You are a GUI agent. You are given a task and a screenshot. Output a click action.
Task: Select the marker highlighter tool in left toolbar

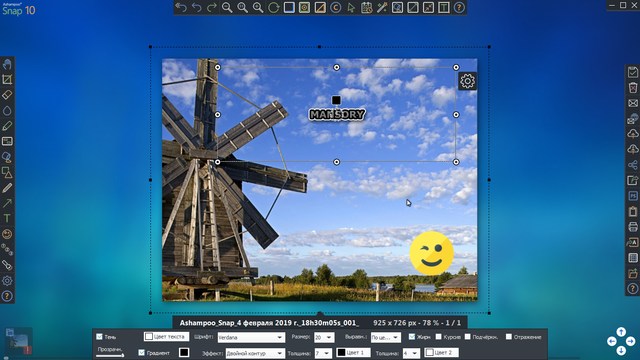(7, 126)
